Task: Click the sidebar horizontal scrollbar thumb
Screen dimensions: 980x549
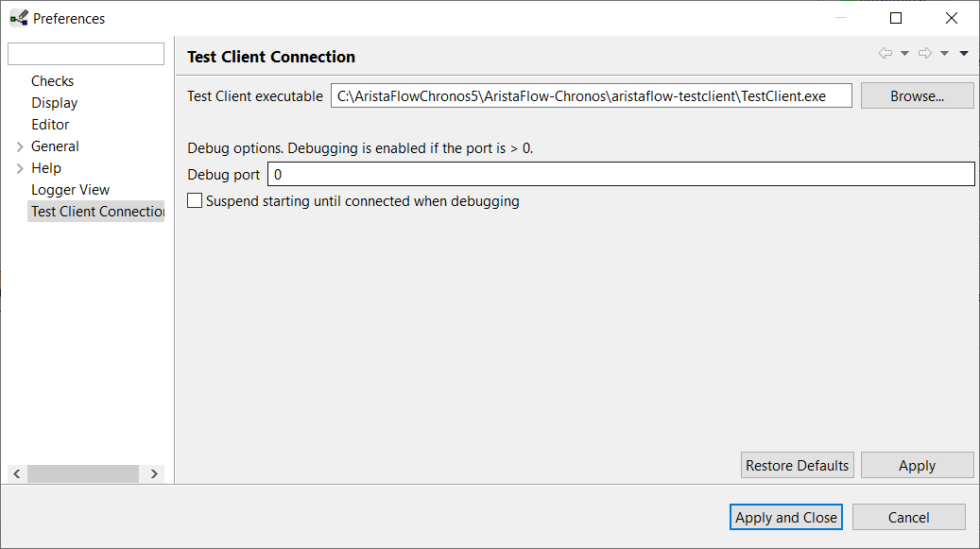Action: pyautogui.click(x=83, y=474)
